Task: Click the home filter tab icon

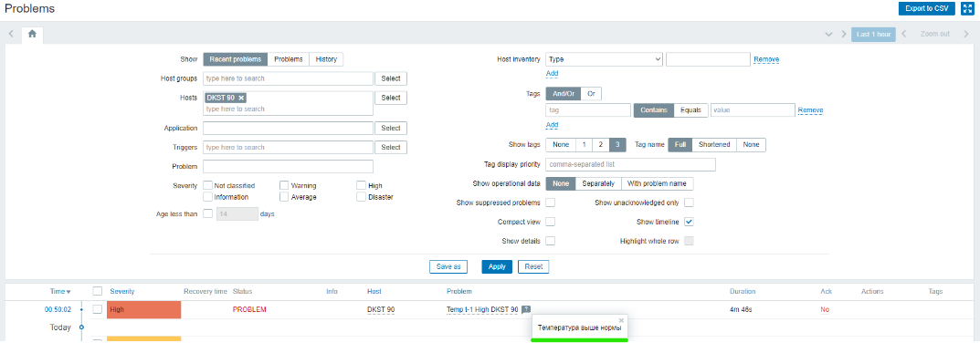Action: click(x=32, y=35)
